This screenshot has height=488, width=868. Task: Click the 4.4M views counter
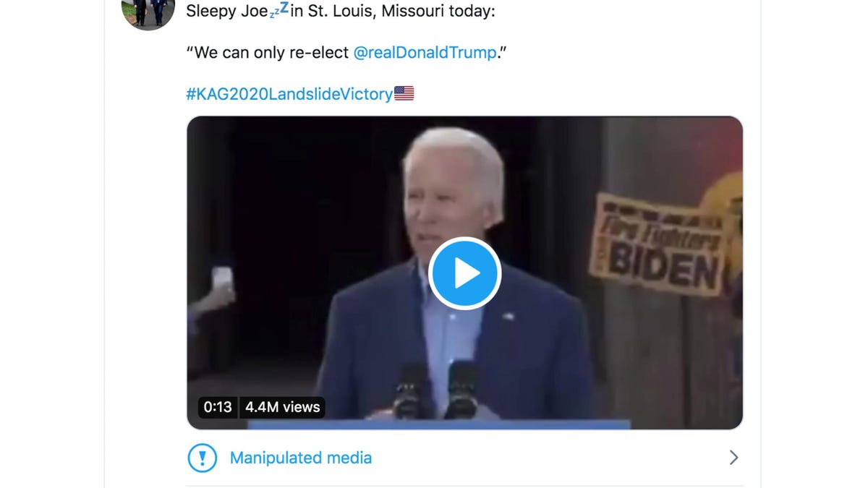282,407
